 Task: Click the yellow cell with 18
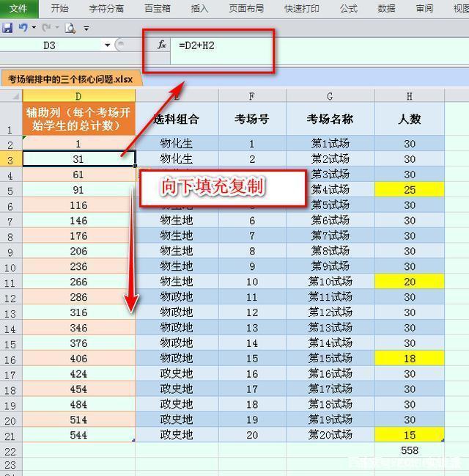point(410,359)
